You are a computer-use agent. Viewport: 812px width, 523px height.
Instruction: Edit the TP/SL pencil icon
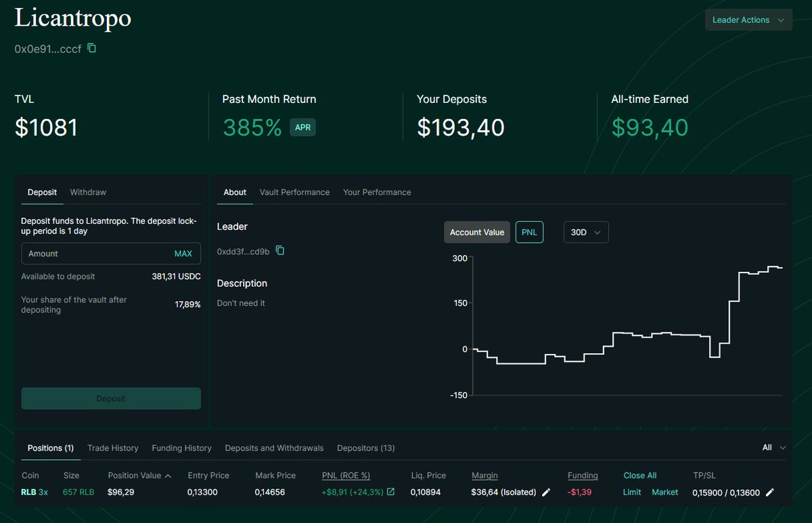point(769,492)
